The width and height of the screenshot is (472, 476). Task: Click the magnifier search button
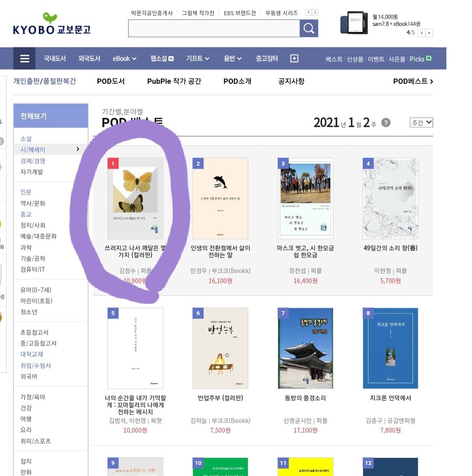tap(309, 28)
